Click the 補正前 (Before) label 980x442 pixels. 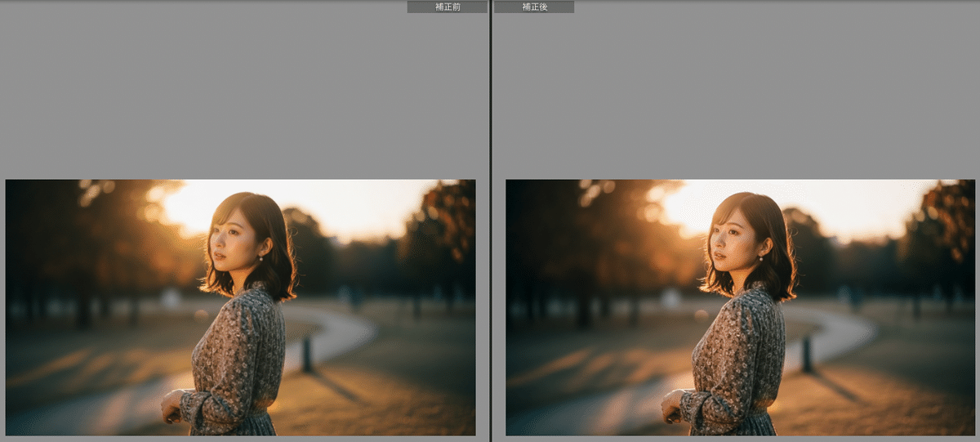(x=447, y=7)
